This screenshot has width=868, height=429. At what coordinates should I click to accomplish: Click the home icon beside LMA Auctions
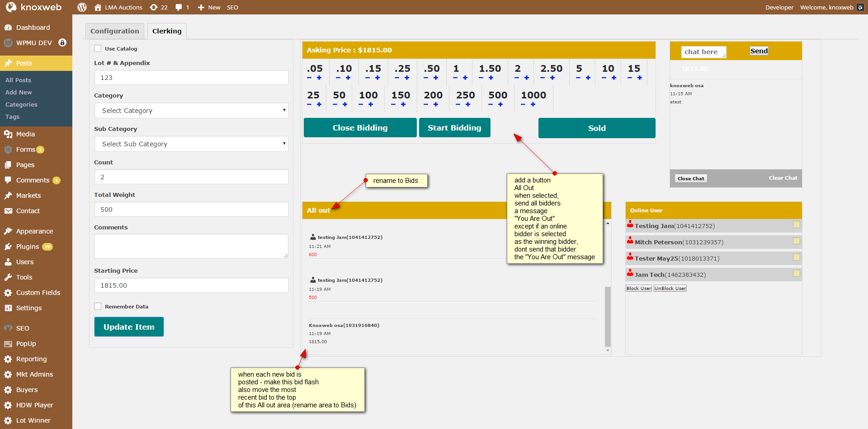coord(98,7)
